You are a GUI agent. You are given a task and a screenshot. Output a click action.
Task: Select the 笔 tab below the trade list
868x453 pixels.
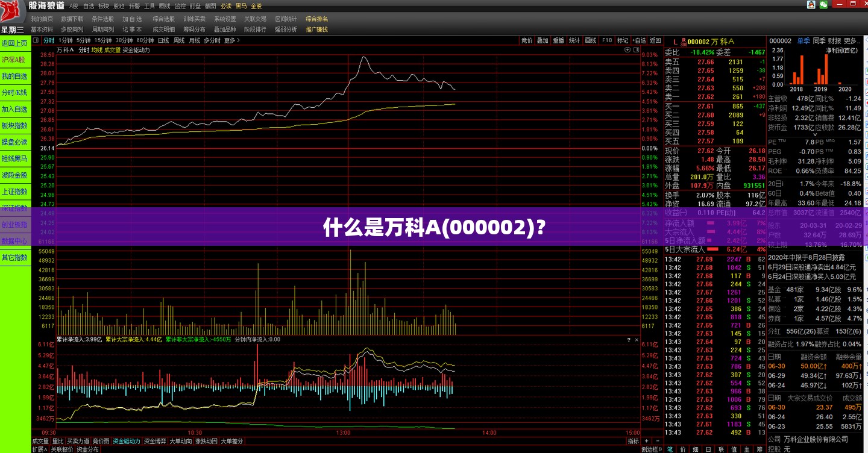(670, 449)
